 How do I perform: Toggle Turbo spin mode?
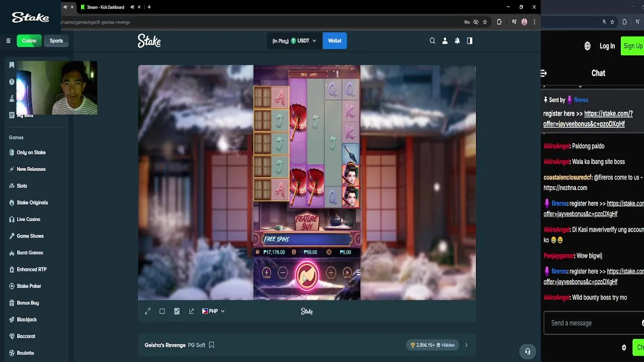click(x=267, y=273)
